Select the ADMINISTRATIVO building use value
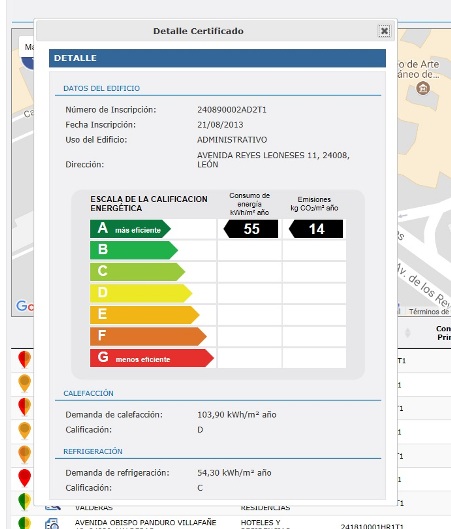Viewport: 451px width, 529px height. 232,140
